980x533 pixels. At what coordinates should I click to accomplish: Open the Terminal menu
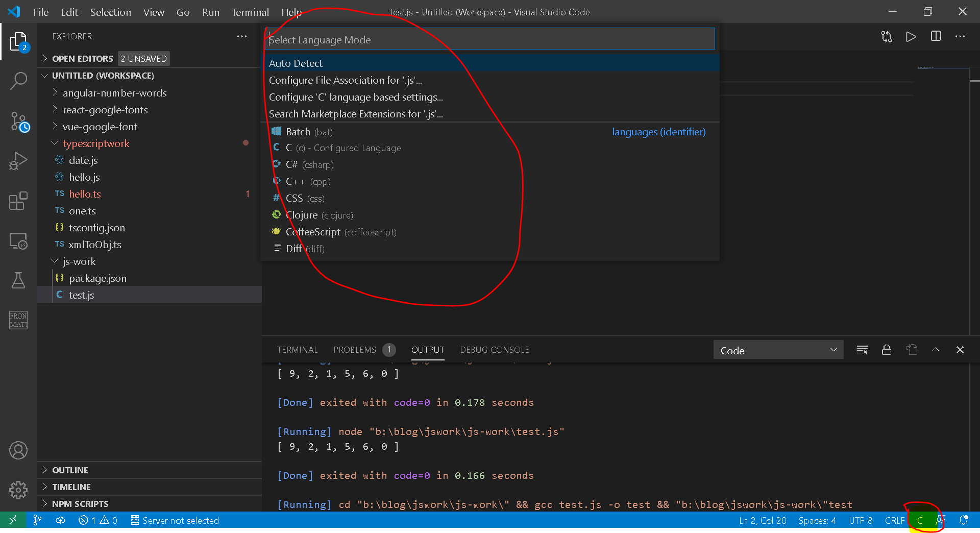pyautogui.click(x=250, y=12)
